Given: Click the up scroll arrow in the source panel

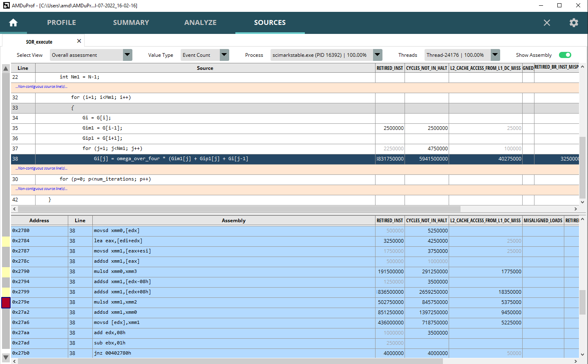Looking at the screenshot, I should [x=582, y=66].
